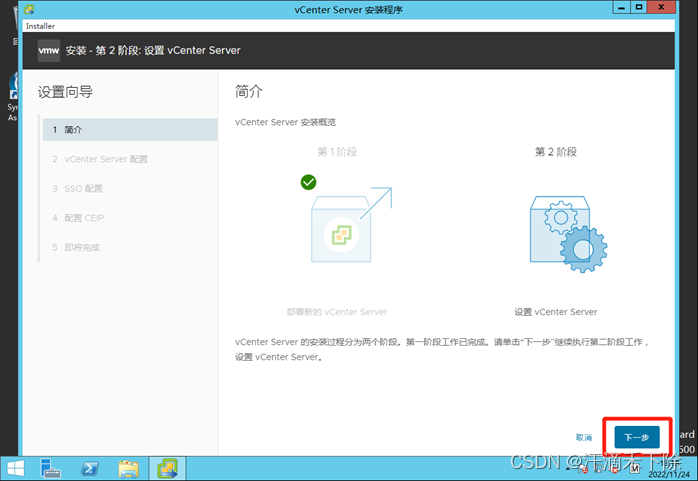This screenshot has width=698, height=481.
Task: Click the green checkmark on stage 1
Action: pos(308,182)
